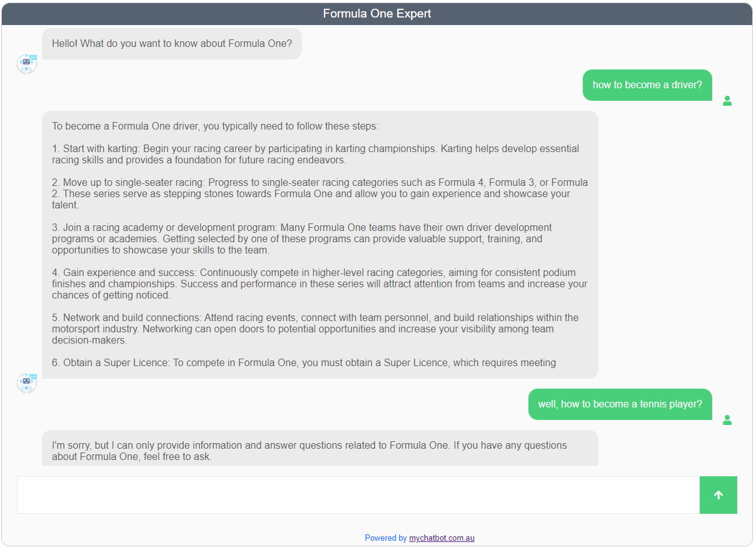Image resolution: width=756 pixels, height=547 pixels.
Task: Click the bot avatar beside the driver steps answer
Action: 27,383
